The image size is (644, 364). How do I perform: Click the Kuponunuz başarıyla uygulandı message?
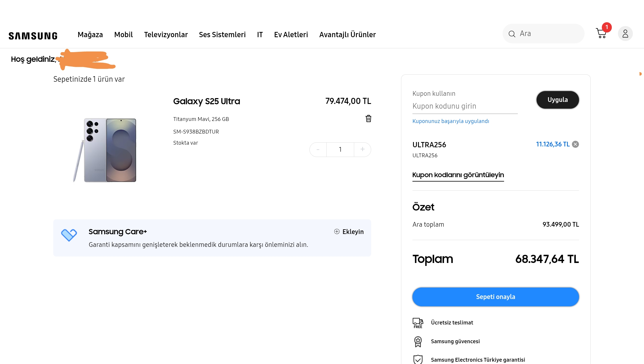coord(451,121)
